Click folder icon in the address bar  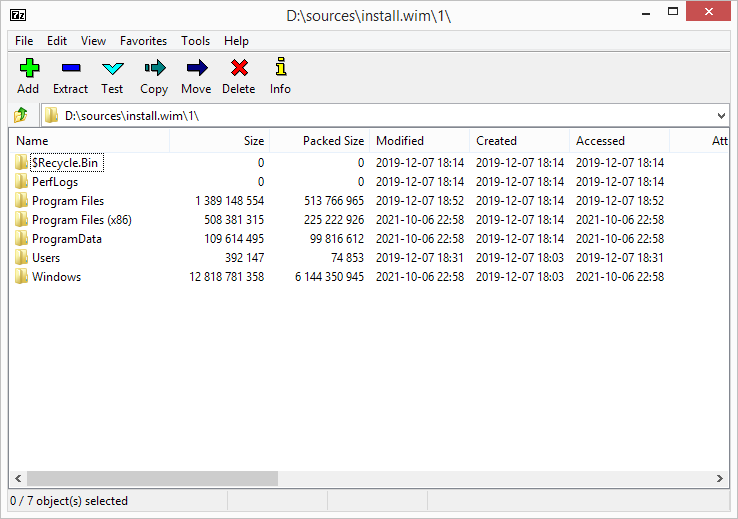click(51, 115)
